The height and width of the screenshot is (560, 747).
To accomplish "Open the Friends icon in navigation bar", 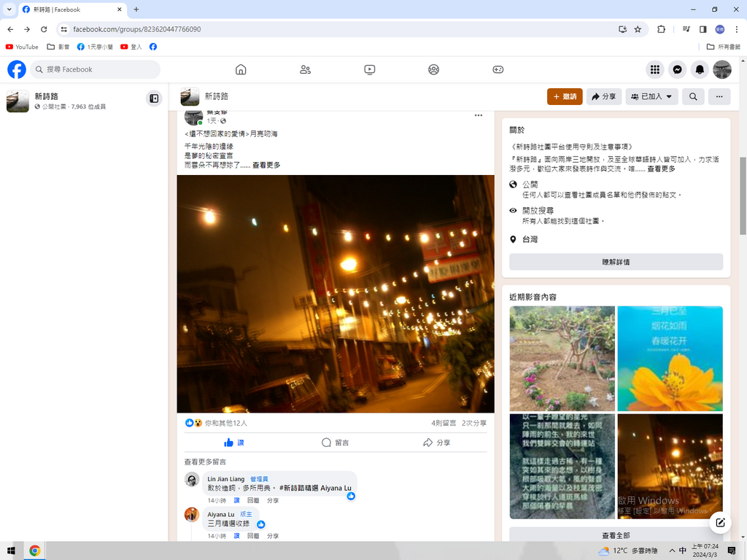I will tap(305, 69).
